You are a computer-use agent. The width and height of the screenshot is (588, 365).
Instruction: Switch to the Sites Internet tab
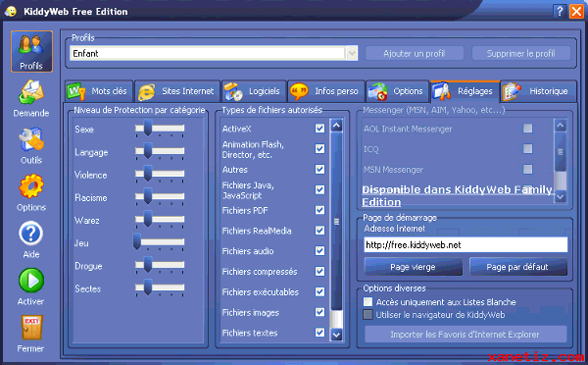(x=177, y=91)
